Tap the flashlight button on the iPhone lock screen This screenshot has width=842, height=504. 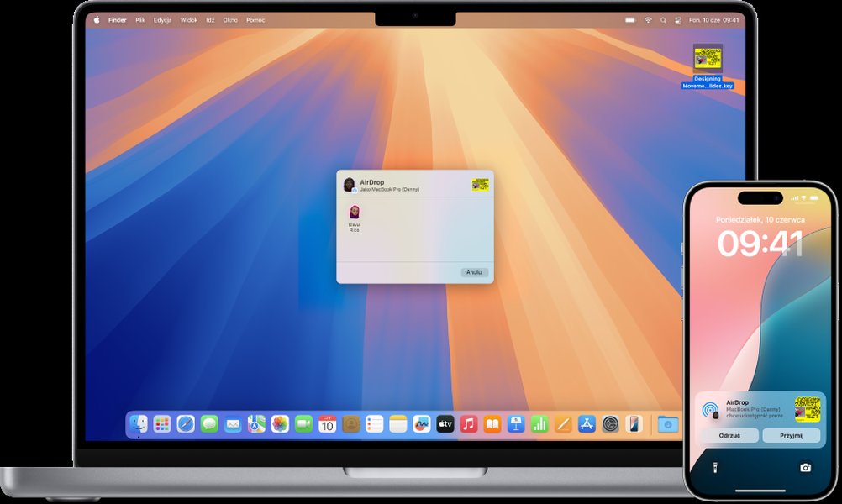pyautogui.click(x=715, y=468)
